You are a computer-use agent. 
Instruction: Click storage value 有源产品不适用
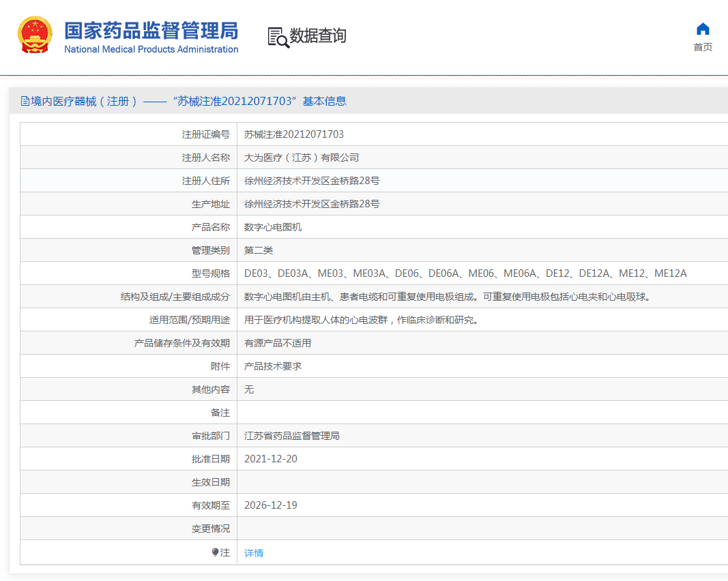tap(278, 344)
